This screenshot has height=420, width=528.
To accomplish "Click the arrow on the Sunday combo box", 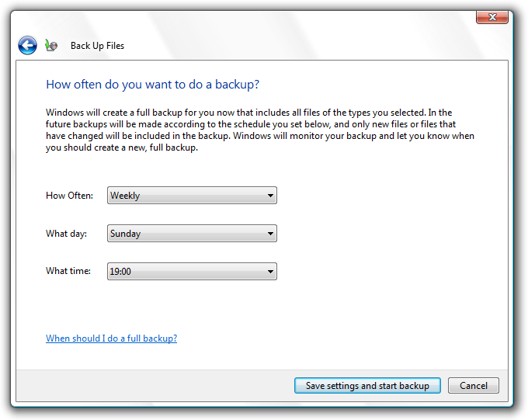I will point(270,234).
